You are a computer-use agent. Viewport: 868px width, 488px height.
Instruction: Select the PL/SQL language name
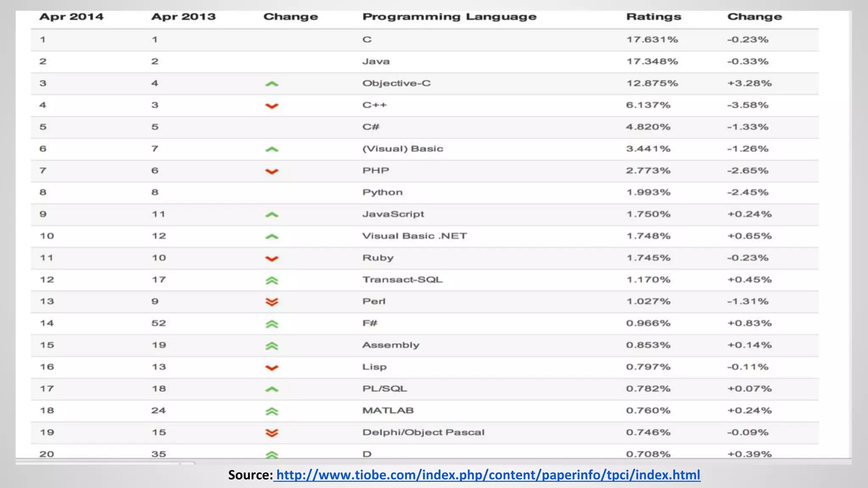385,389
